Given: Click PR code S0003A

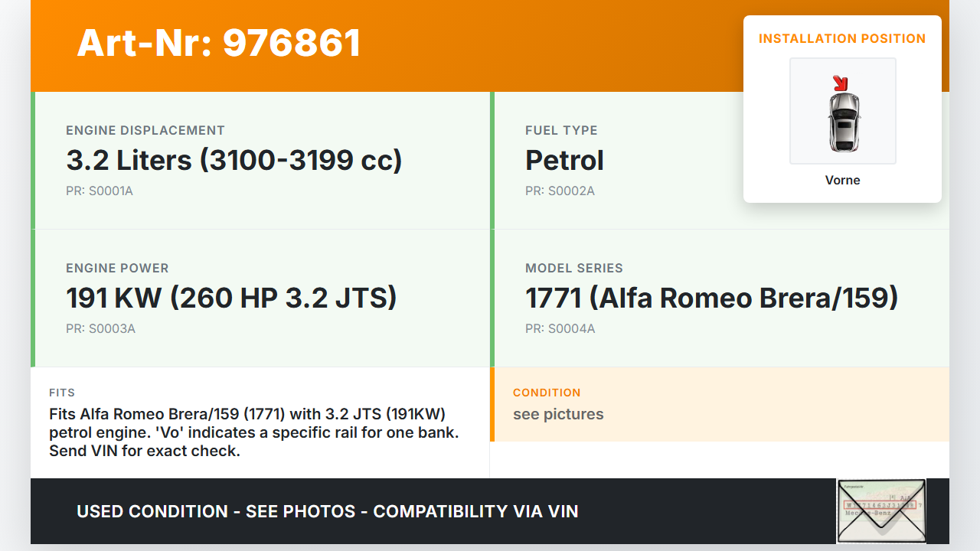Looking at the screenshot, I should pyautogui.click(x=100, y=328).
